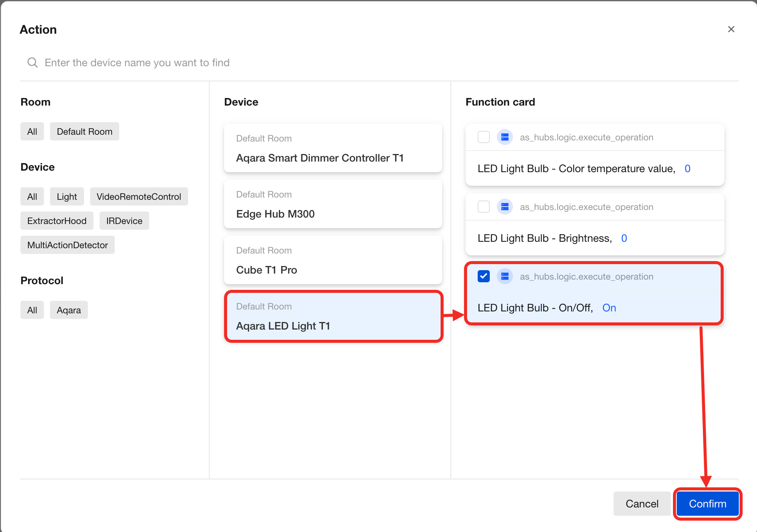757x532 pixels.
Task: Close the Action dialog with X
Action: [x=731, y=30]
